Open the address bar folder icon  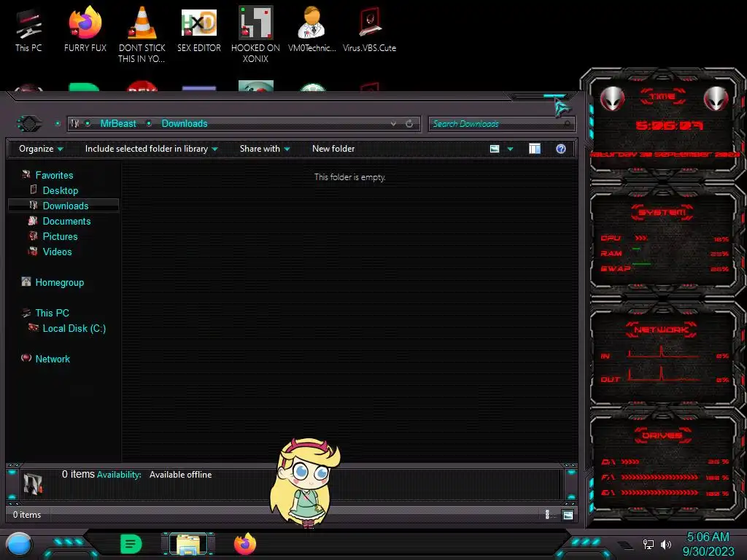click(x=75, y=123)
